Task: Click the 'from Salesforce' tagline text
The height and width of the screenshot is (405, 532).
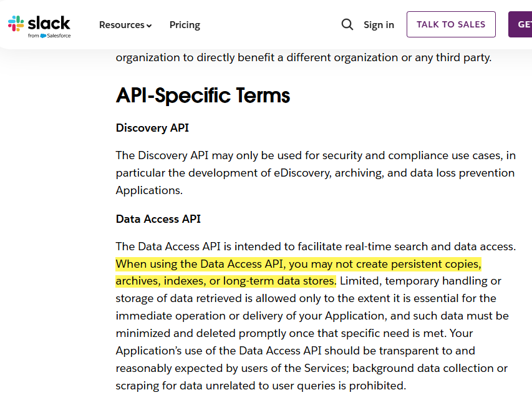Action: coord(49,36)
